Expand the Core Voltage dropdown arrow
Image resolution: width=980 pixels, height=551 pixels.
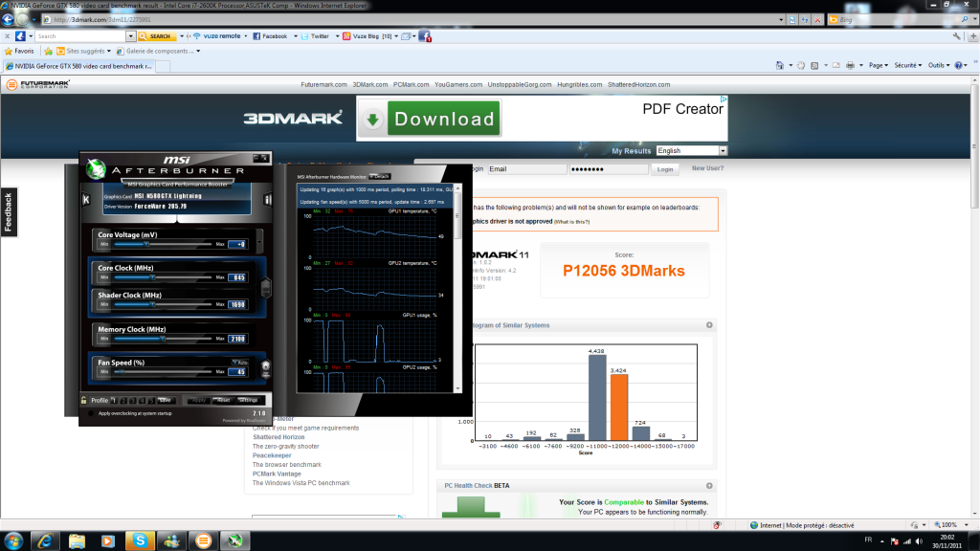258,240
